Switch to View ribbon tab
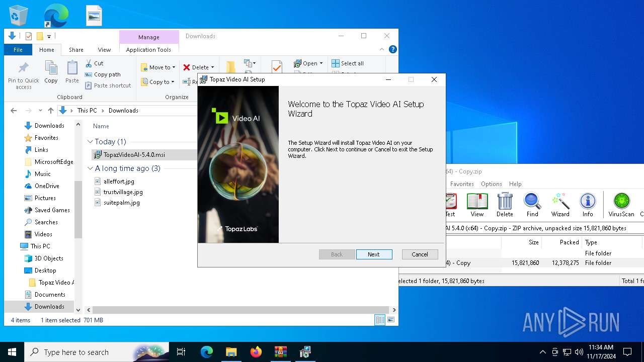Screen dimensions: 644x362 click(104, 50)
